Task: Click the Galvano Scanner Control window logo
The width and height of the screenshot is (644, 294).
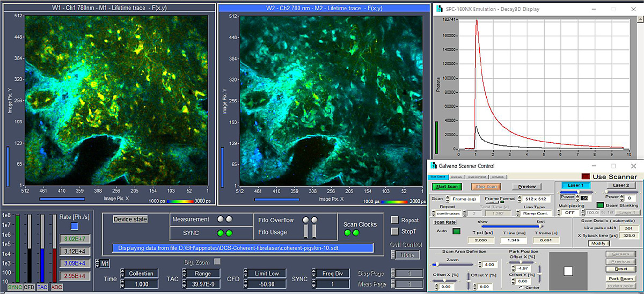Action: coord(433,166)
